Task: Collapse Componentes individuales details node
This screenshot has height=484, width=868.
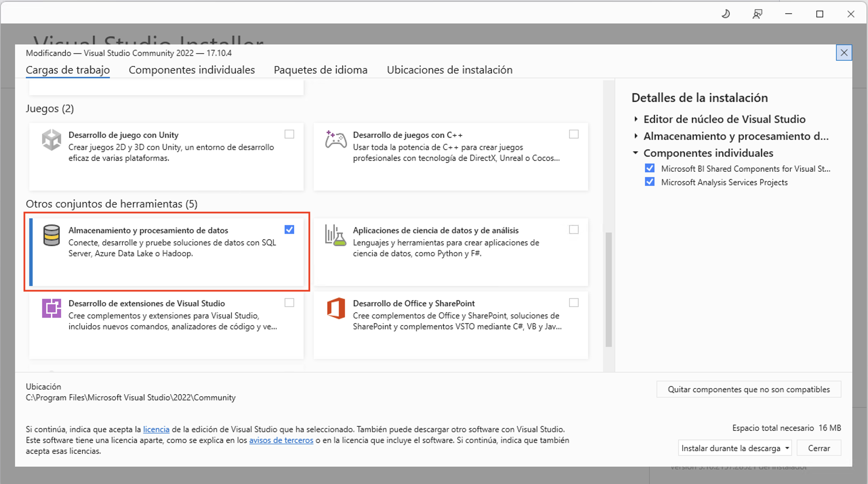Action: (636, 153)
